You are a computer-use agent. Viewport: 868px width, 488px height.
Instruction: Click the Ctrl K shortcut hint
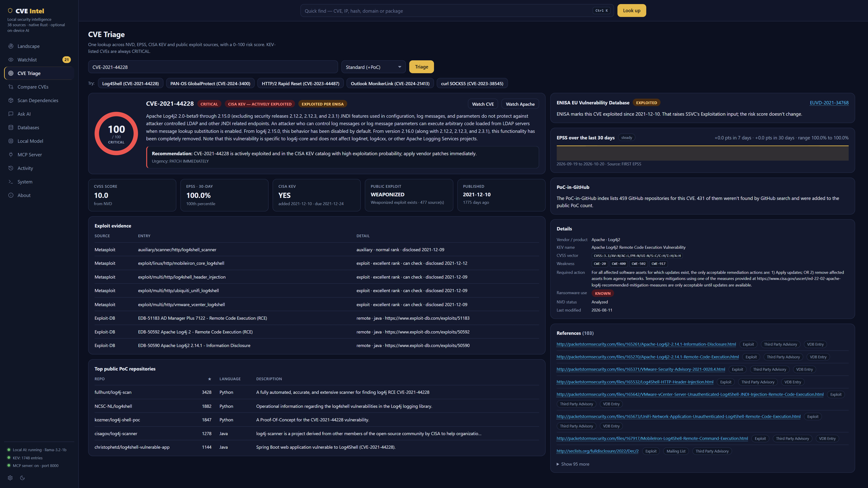[x=601, y=11]
